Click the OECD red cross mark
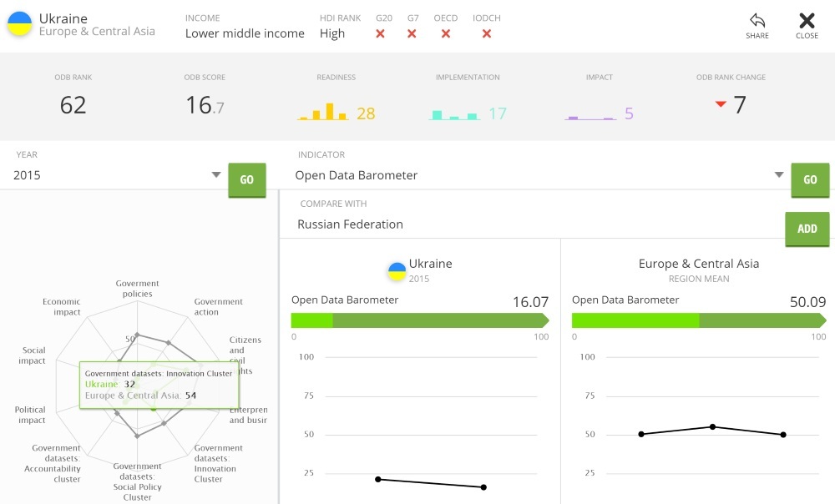The width and height of the screenshot is (835, 504). [446, 33]
